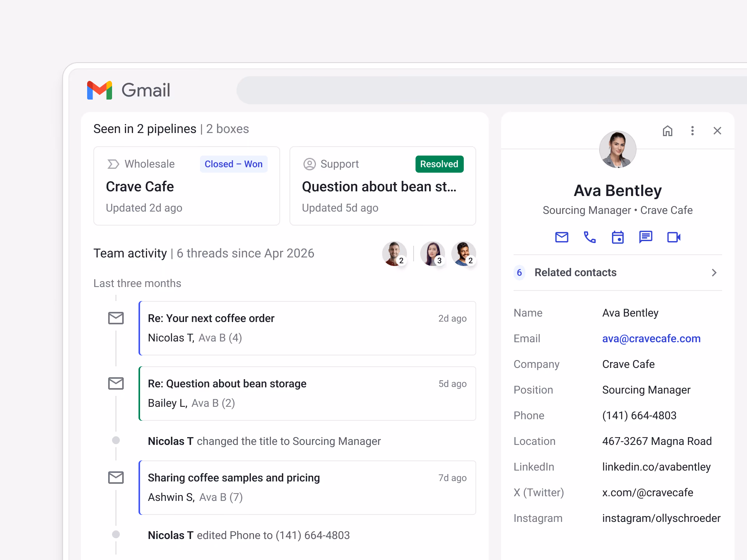Click the 6 related contacts count badge
The width and height of the screenshot is (747, 560).
point(519,273)
